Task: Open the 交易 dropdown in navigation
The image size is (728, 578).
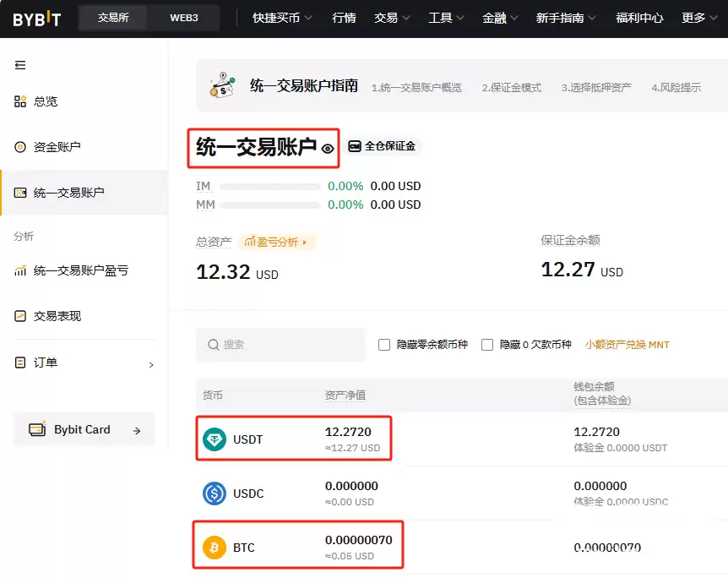Action: click(x=392, y=18)
